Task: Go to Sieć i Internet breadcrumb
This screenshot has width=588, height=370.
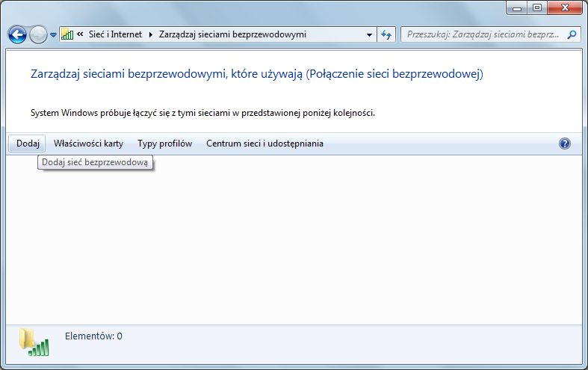Action: coord(115,34)
